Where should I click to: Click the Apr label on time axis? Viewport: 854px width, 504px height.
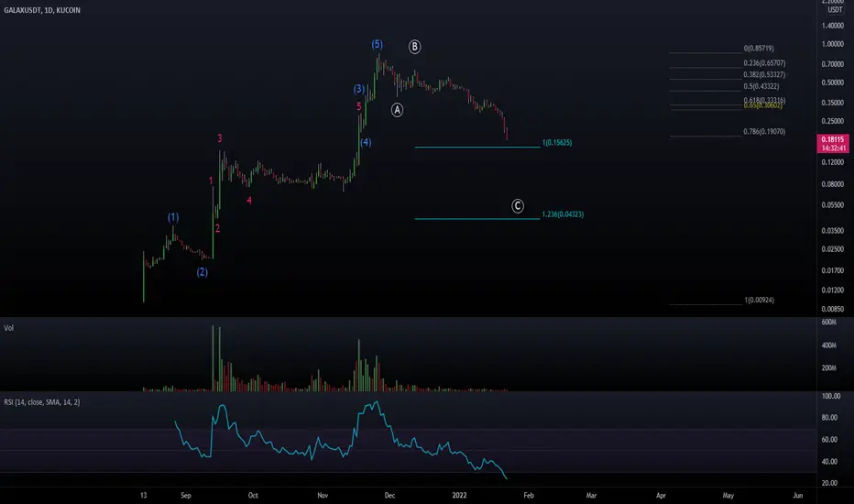pos(661,495)
